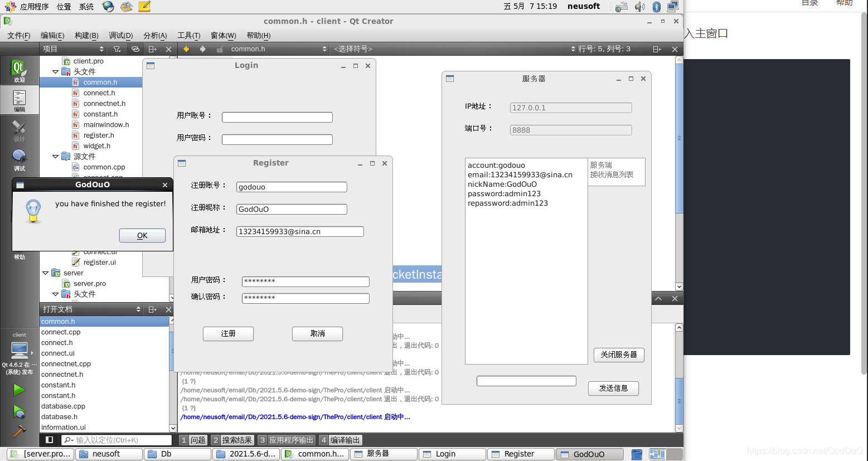Viewport: 868px width, 461px height.
Task: Collapse the output pane with up arrow
Action: [x=658, y=299]
